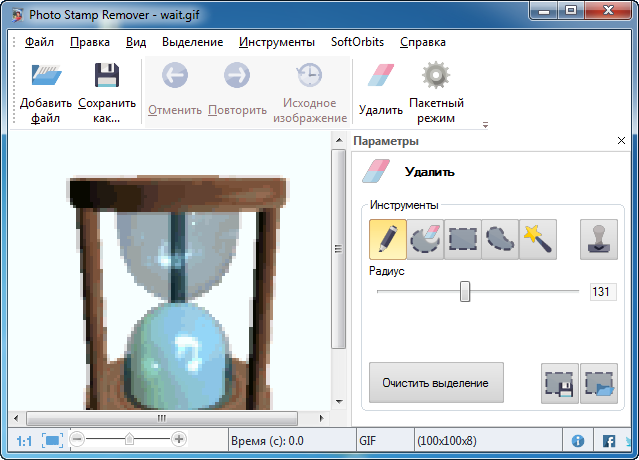Screen dimensions: 639x460
Task: Click the Повторить redo arrow
Action: pyautogui.click(x=237, y=75)
